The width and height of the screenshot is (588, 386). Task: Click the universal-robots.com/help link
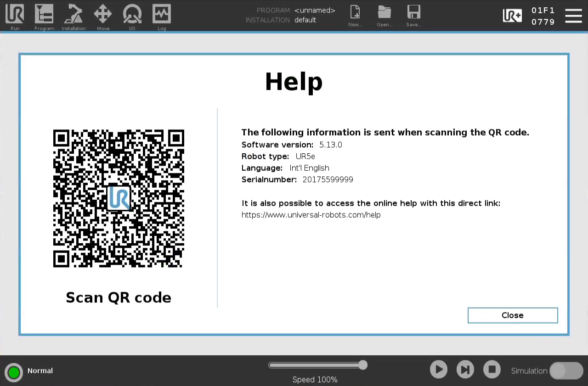coord(311,215)
